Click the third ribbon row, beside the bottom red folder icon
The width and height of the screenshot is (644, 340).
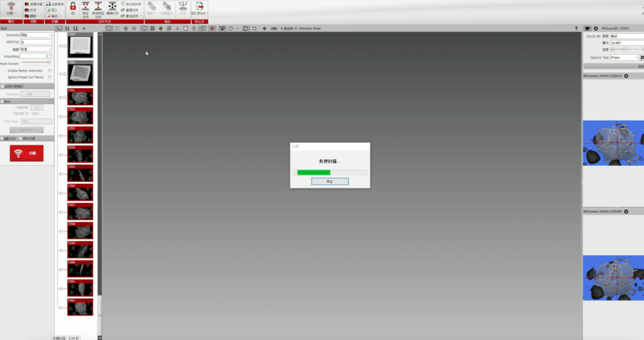tap(30, 16)
